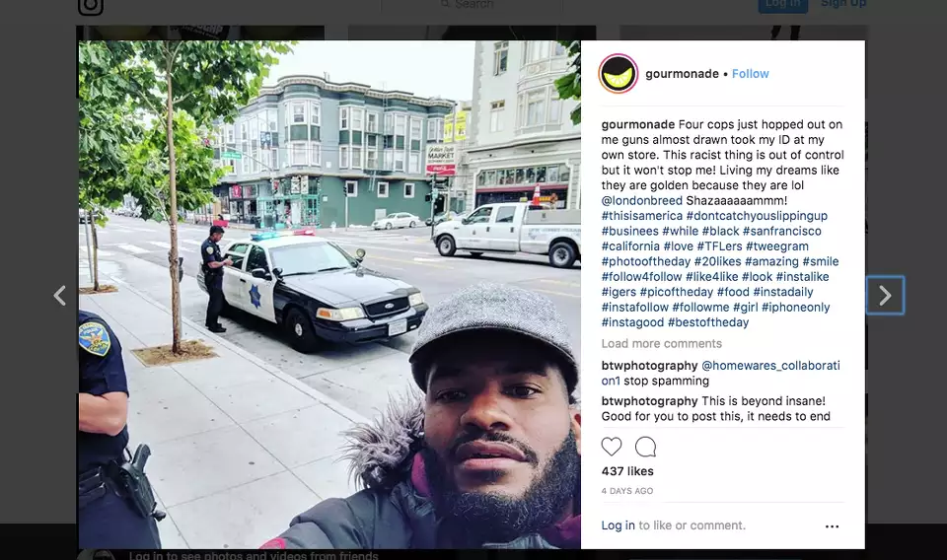Open @homewares_collaboration1 mention link
The width and height of the screenshot is (947, 560).
[x=770, y=366]
